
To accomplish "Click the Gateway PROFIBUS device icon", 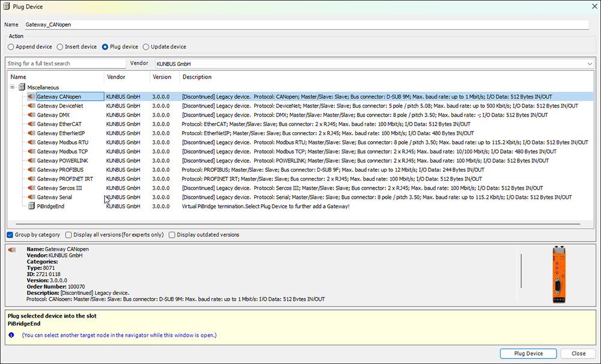I will click(31, 170).
